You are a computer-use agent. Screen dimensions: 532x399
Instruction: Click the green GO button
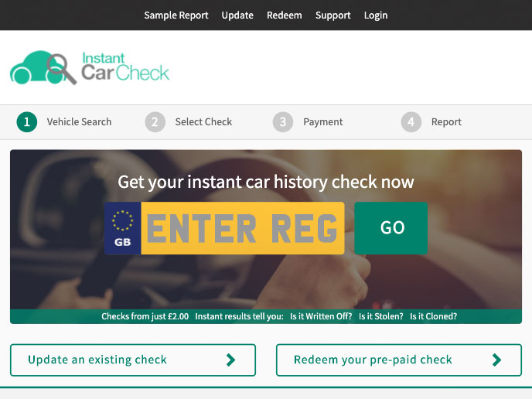(390, 228)
